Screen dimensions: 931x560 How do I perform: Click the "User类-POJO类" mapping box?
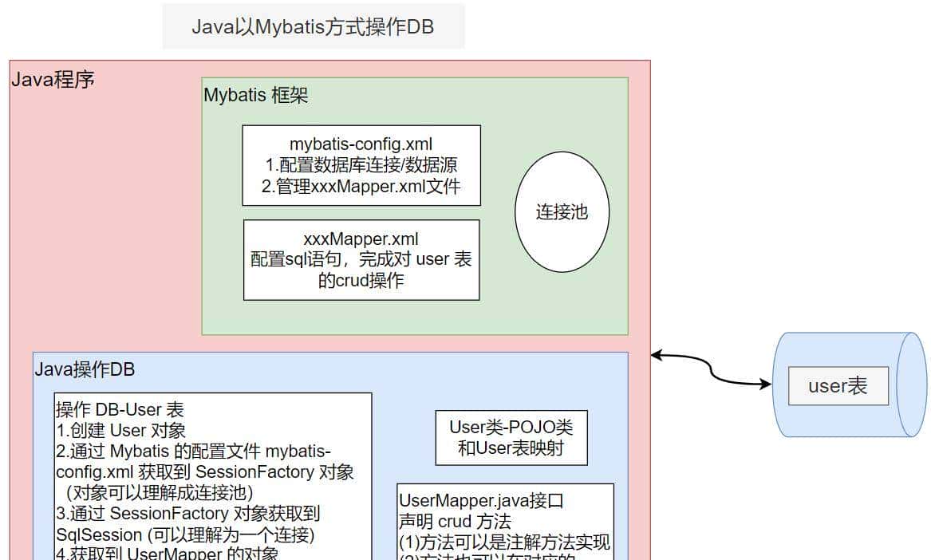pos(511,437)
